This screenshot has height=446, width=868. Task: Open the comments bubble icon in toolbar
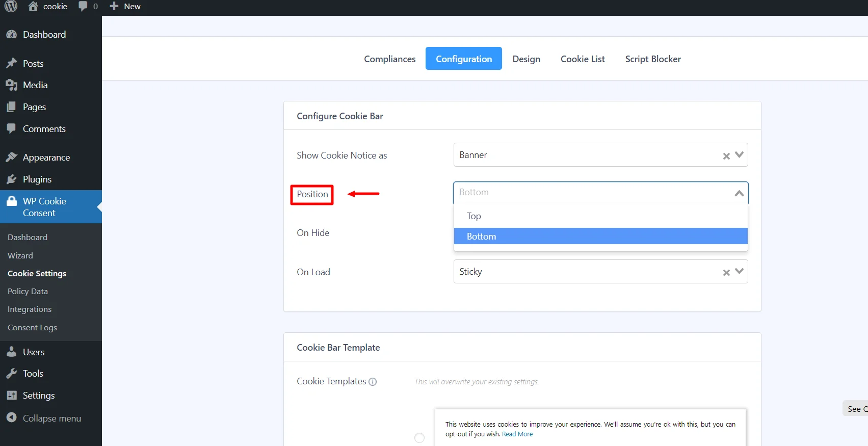(83, 6)
